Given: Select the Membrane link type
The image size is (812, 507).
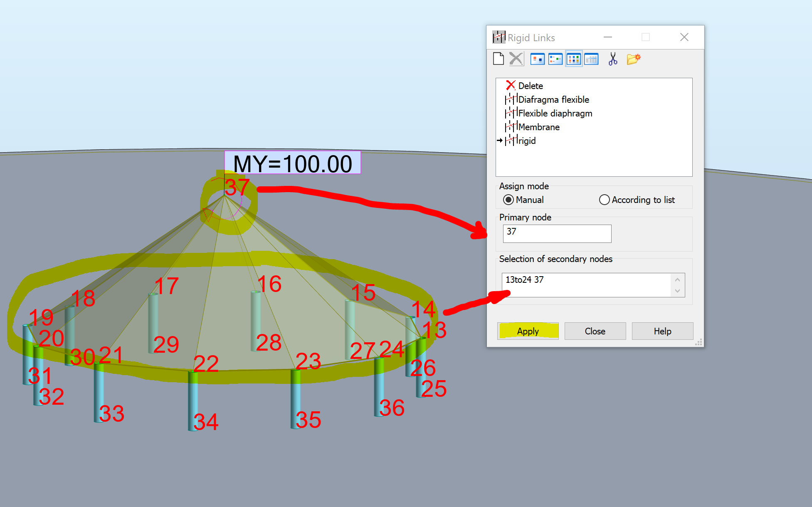Looking at the screenshot, I should (x=538, y=127).
